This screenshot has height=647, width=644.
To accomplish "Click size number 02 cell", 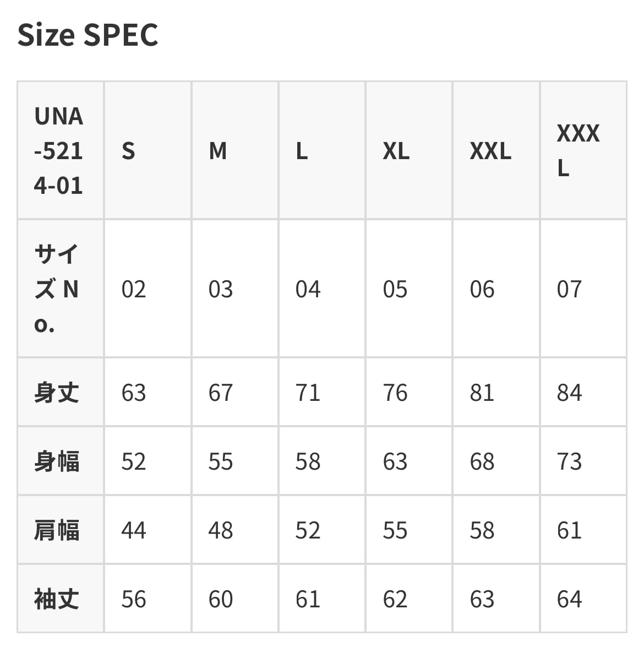I will point(134,289).
